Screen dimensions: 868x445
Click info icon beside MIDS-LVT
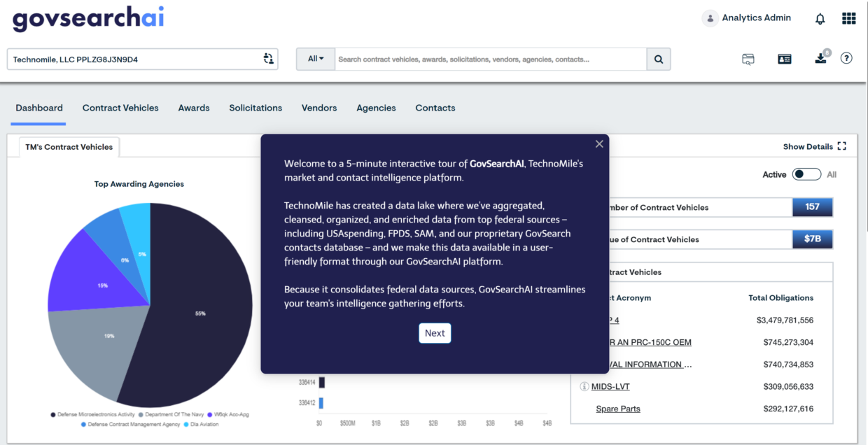[584, 386]
